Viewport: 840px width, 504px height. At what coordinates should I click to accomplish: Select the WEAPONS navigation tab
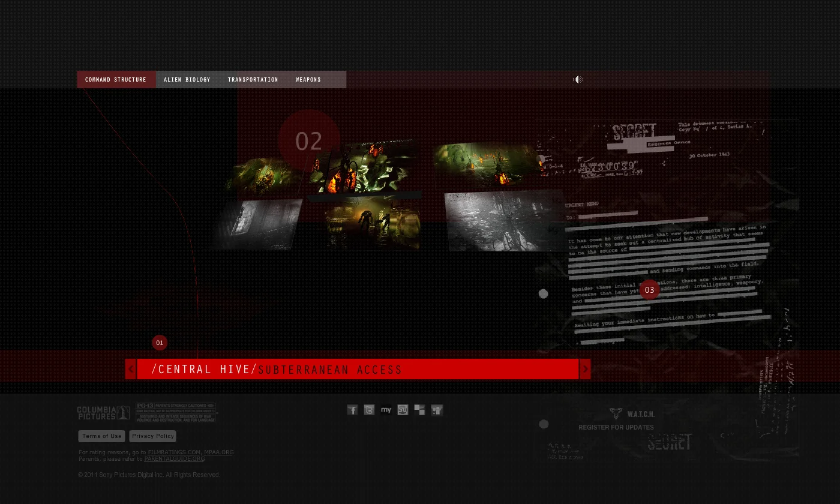(x=308, y=79)
